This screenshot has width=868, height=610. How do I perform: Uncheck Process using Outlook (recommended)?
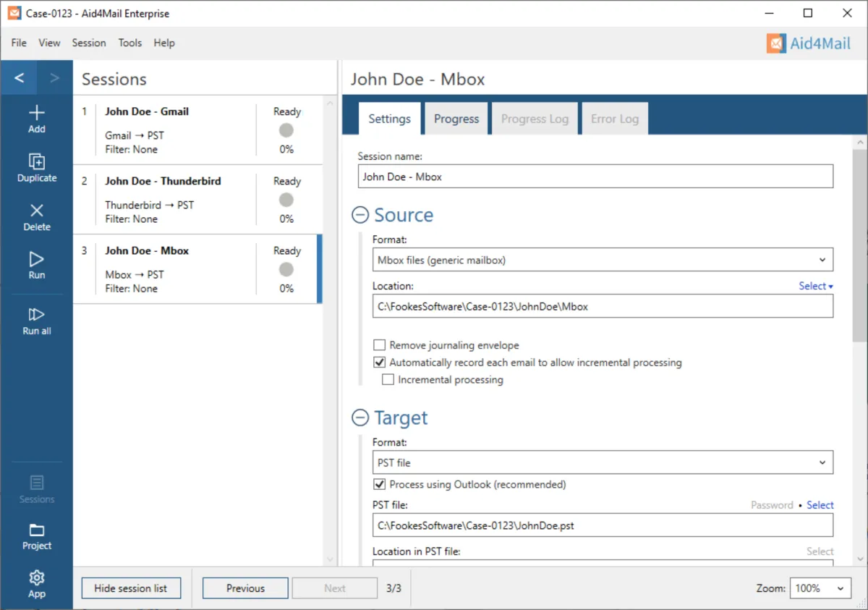[x=379, y=484]
